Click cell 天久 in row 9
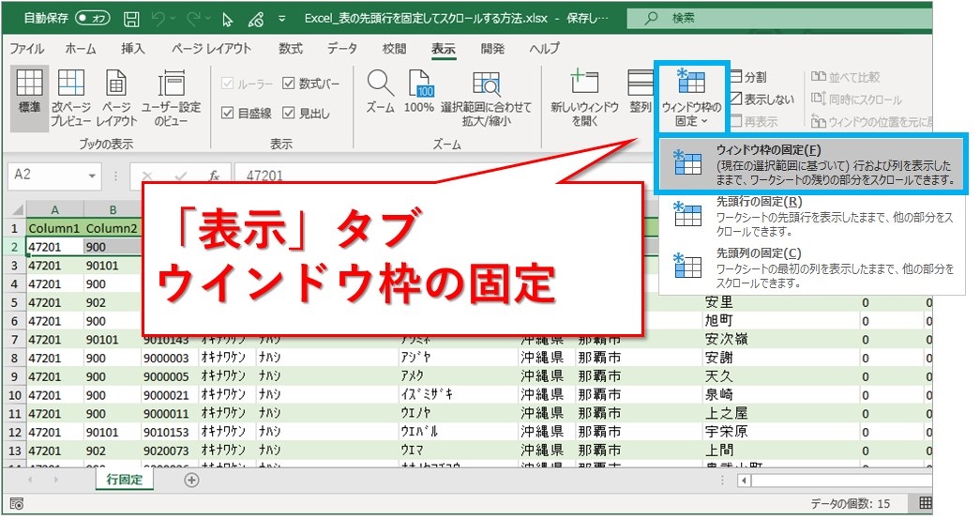 coord(780,376)
